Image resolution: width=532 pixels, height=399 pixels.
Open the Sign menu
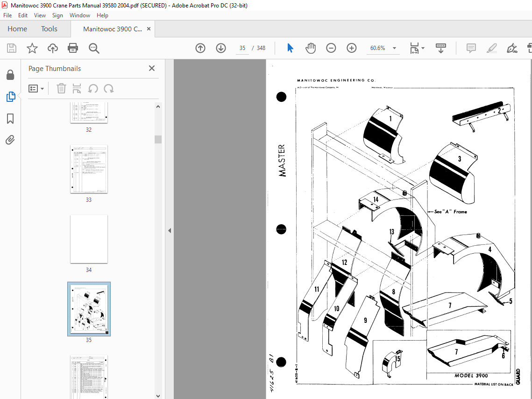coord(57,15)
